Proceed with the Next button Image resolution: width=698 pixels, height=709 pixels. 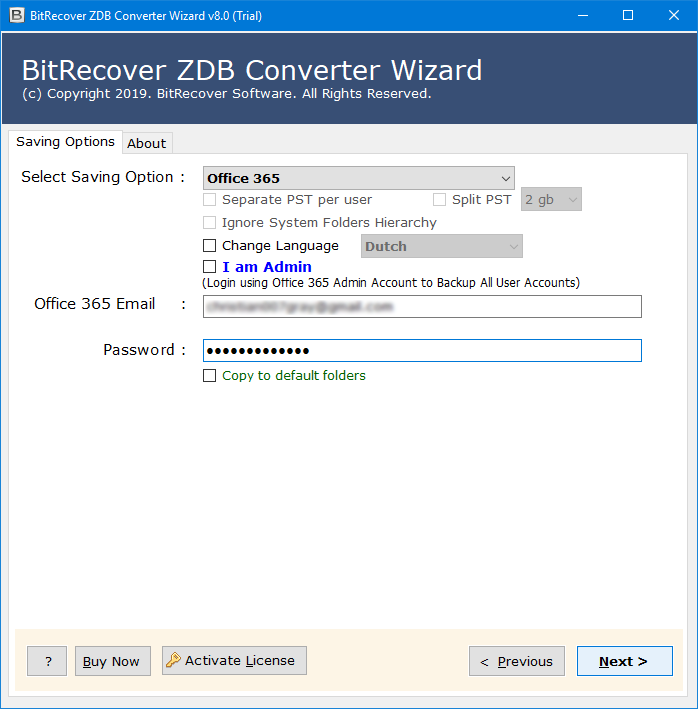625,661
